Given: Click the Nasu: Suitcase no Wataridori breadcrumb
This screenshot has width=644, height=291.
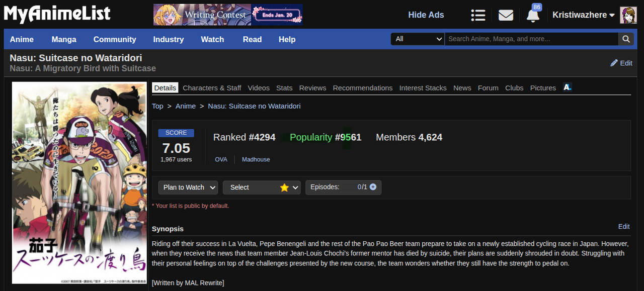Looking at the screenshot, I should coord(254,106).
